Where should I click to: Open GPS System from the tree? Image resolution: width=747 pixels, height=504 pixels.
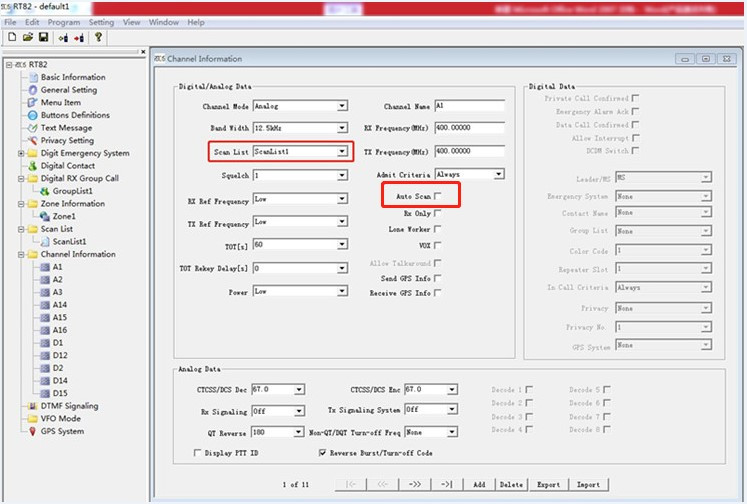(x=62, y=431)
